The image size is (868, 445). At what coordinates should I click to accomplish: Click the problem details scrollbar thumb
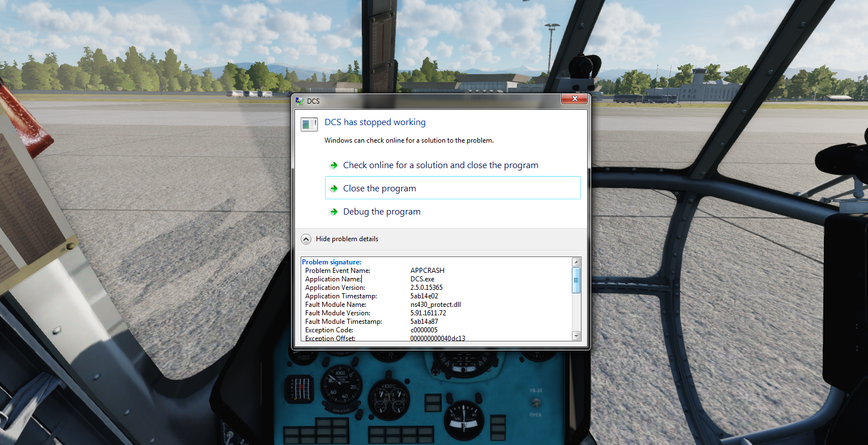point(576,280)
